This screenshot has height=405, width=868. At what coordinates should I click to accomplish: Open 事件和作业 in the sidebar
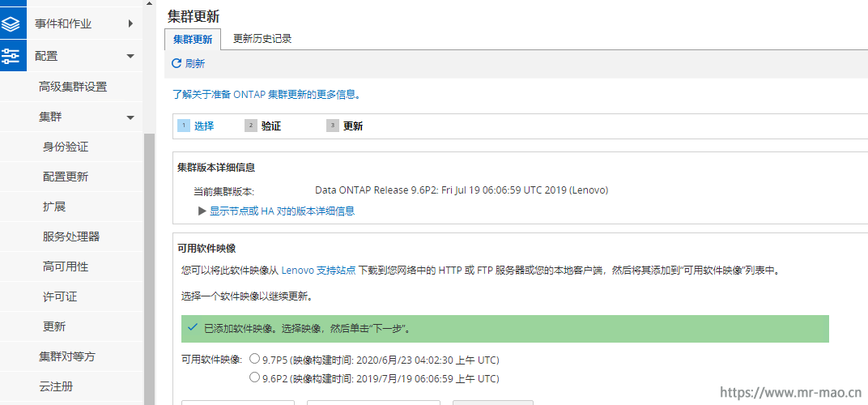click(x=63, y=23)
